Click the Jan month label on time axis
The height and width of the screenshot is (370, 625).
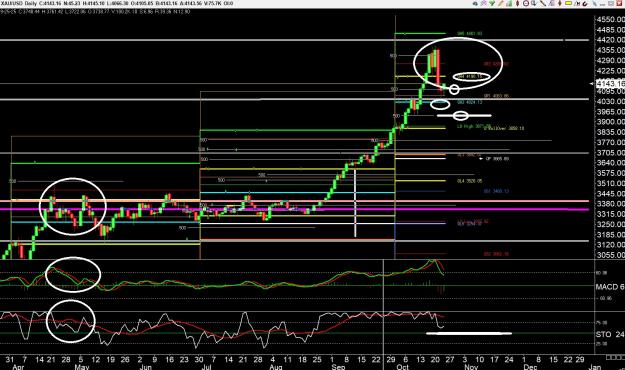[x=595, y=367]
